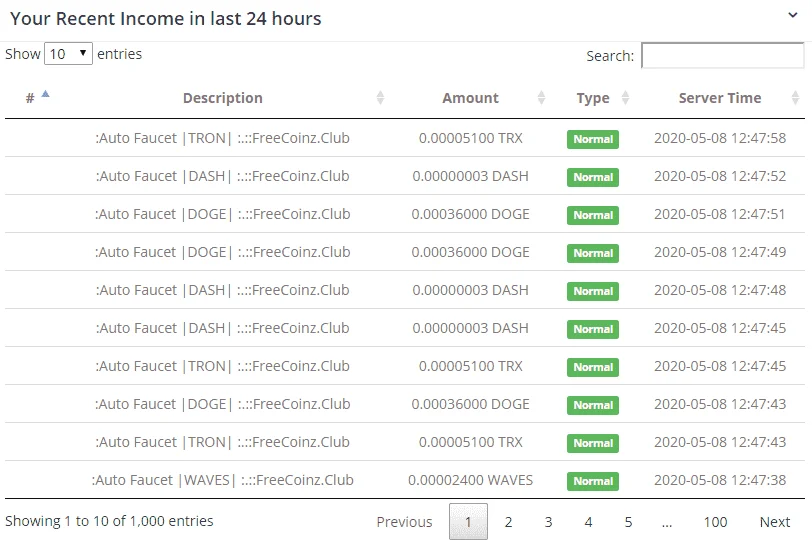
Task: Focus the Search input field
Action: coord(722,55)
